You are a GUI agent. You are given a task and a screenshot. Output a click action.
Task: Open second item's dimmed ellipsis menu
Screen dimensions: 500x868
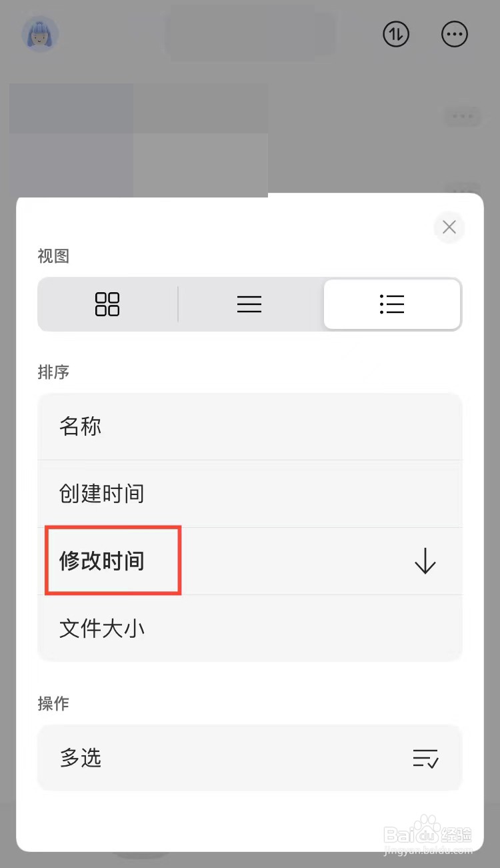click(x=462, y=187)
